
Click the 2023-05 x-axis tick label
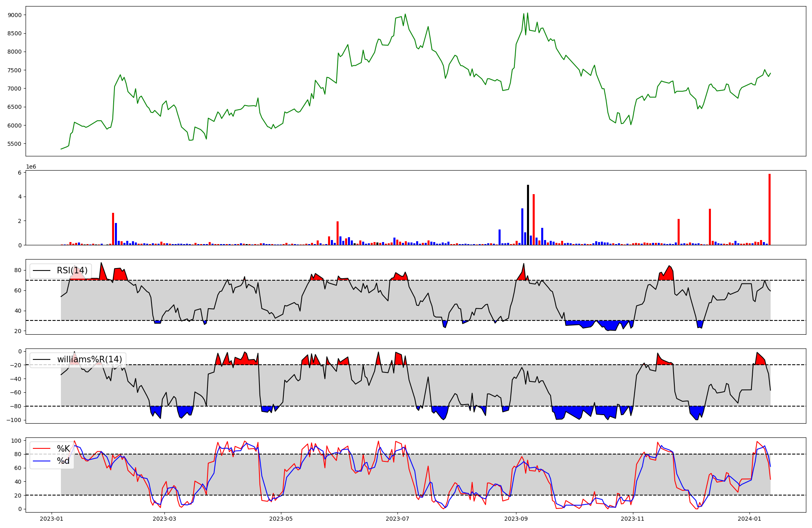coord(281,519)
